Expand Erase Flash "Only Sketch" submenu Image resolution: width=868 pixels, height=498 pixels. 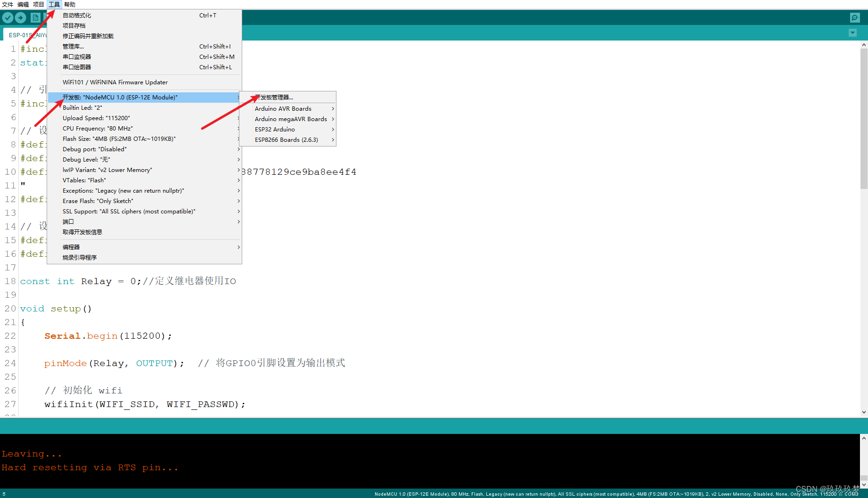pyautogui.click(x=144, y=201)
